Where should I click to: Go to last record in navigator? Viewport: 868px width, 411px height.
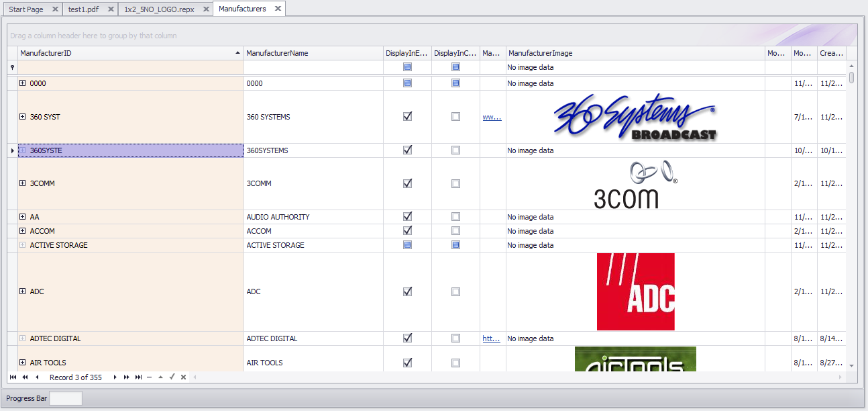[138, 377]
